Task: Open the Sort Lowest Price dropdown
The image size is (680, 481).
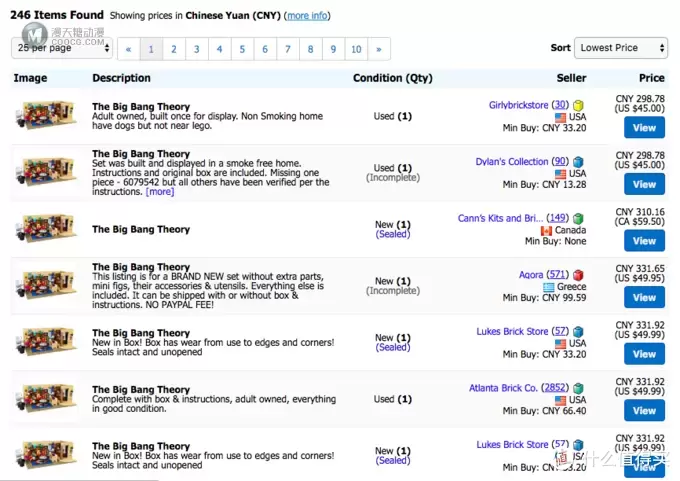Action: pyautogui.click(x=621, y=48)
